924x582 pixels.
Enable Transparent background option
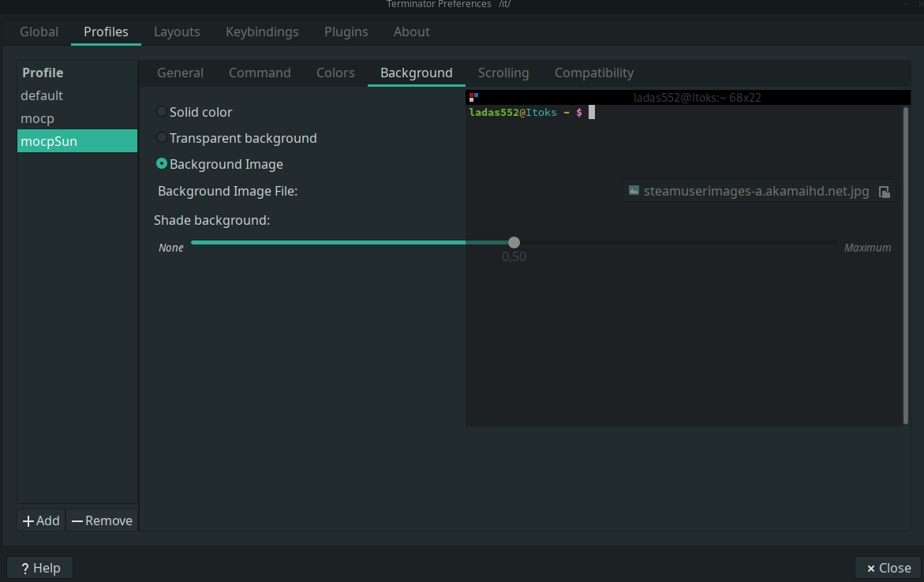162,138
